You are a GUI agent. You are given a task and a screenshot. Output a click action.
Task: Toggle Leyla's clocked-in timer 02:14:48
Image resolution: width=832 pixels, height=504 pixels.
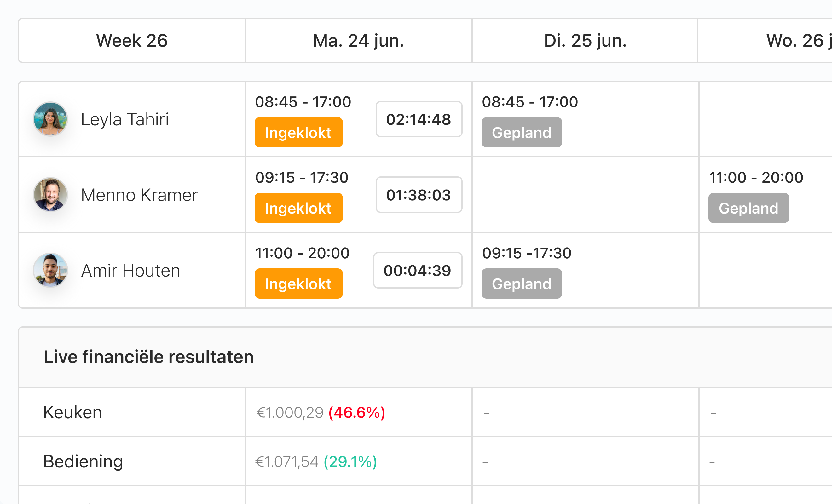[x=419, y=119]
